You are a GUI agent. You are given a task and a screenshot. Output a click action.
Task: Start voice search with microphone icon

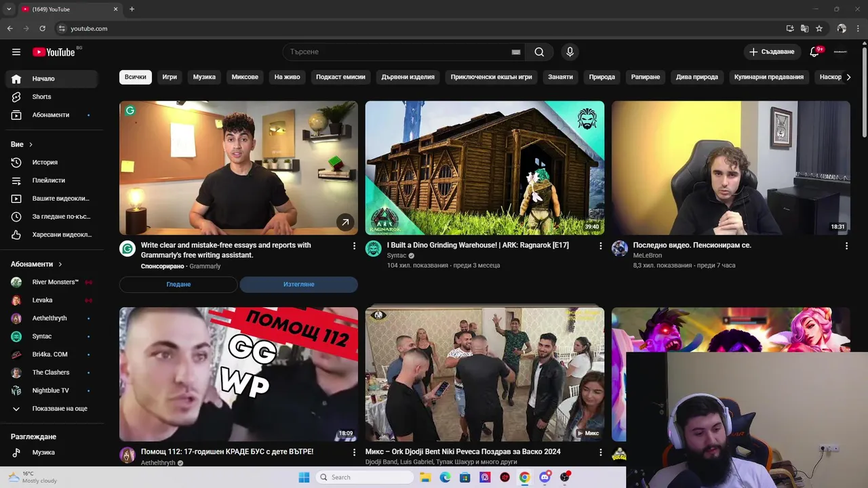(x=570, y=52)
